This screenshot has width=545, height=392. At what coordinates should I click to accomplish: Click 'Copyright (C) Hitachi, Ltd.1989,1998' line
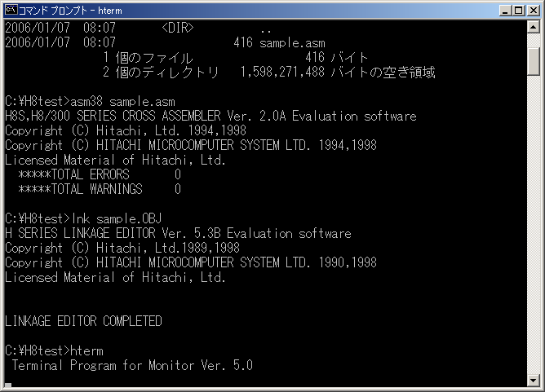coord(122,248)
